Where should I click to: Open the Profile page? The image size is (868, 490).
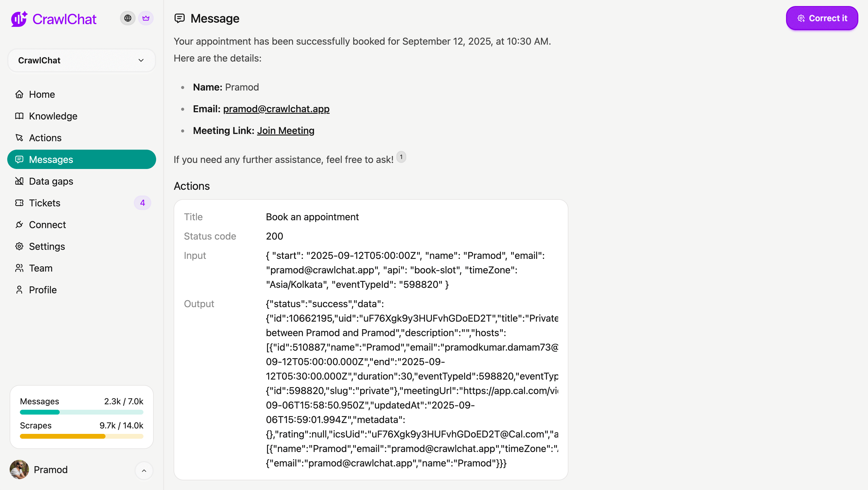click(x=42, y=290)
